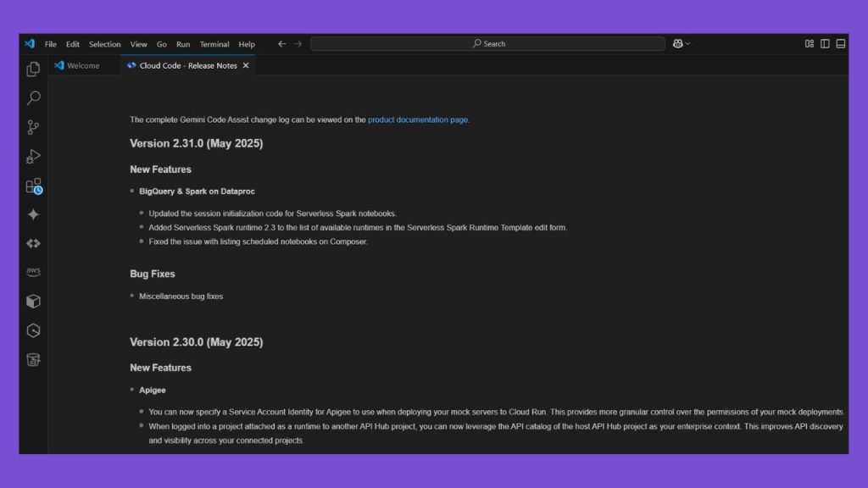Open the Terminal menu

[214, 44]
